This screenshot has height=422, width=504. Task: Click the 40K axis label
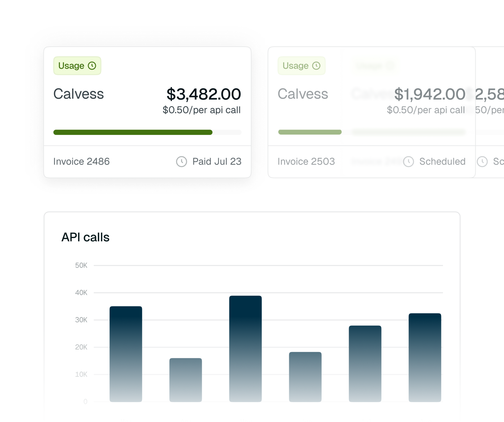81,293
